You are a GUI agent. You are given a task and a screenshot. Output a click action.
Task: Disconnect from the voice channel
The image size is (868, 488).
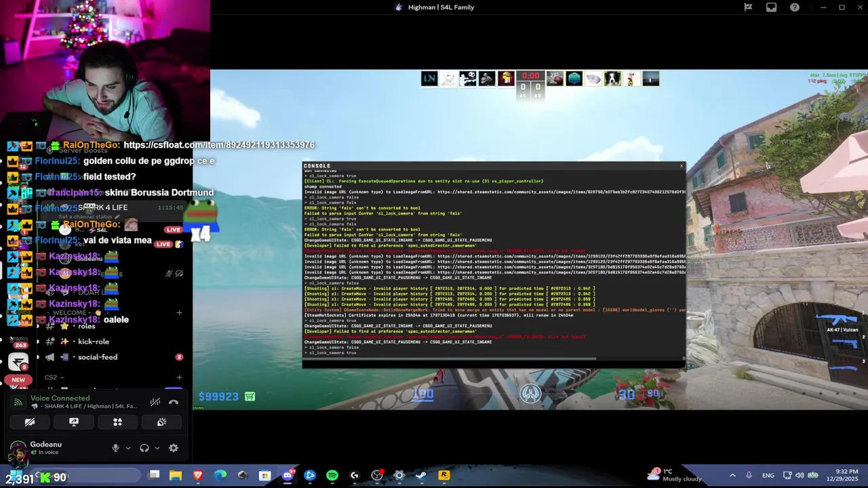click(174, 402)
